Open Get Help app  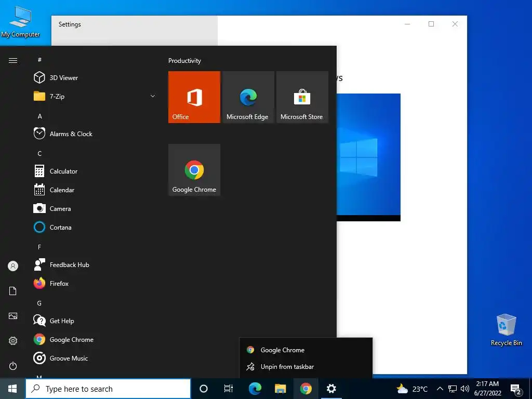pyautogui.click(x=95, y=321)
